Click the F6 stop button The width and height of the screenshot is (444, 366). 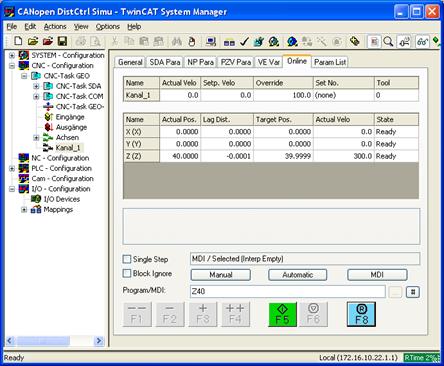pyautogui.click(x=313, y=314)
